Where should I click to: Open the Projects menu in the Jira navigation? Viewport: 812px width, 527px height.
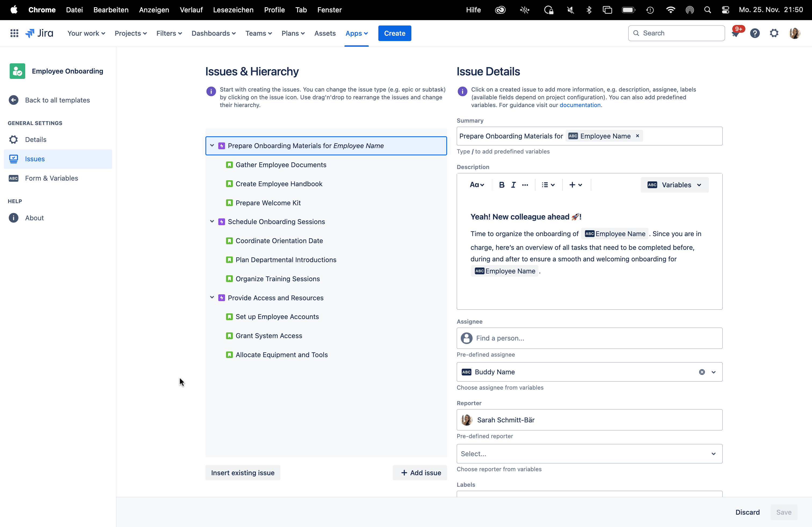point(130,33)
